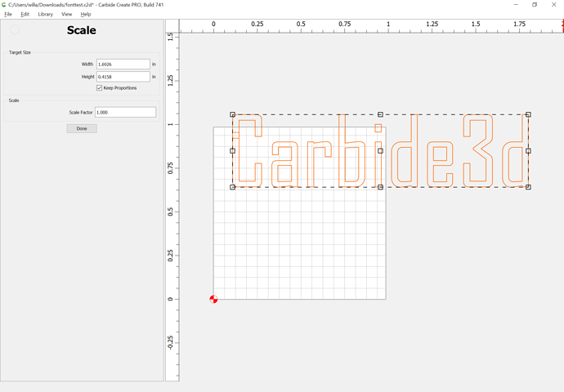The height and width of the screenshot is (392, 564).
Task: Click the Height input field
Action: 123,77
